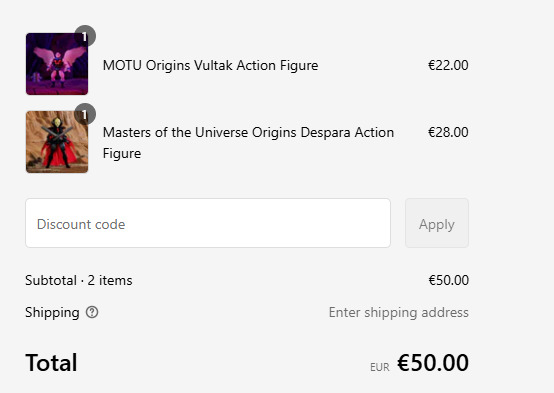
Task: Open the Despara figure thumbnail
Action: click(57, 142)
